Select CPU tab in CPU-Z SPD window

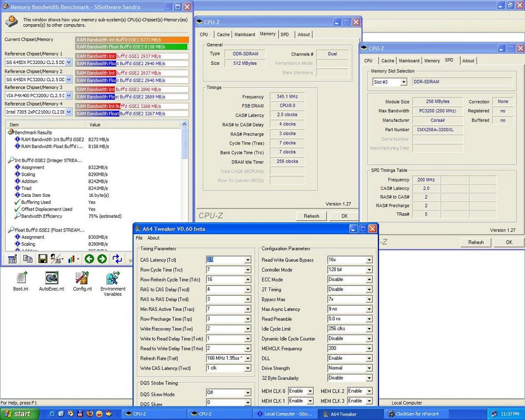(x=368, y=61)
